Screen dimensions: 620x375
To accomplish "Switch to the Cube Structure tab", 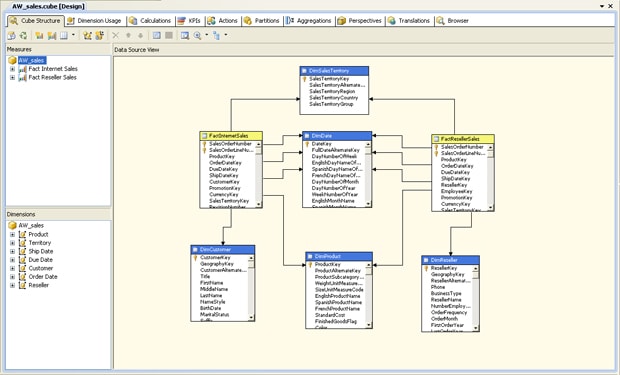I will point(35,21).
